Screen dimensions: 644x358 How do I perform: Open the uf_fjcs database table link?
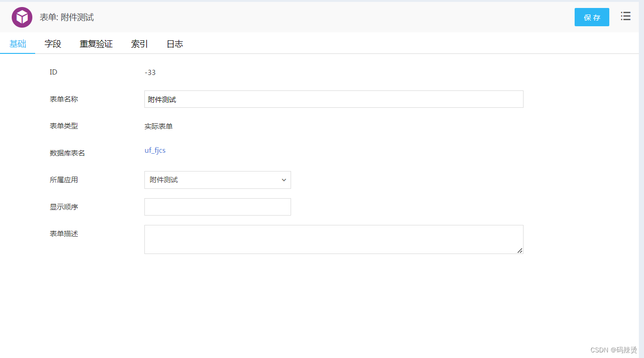(x=155, y=150)
